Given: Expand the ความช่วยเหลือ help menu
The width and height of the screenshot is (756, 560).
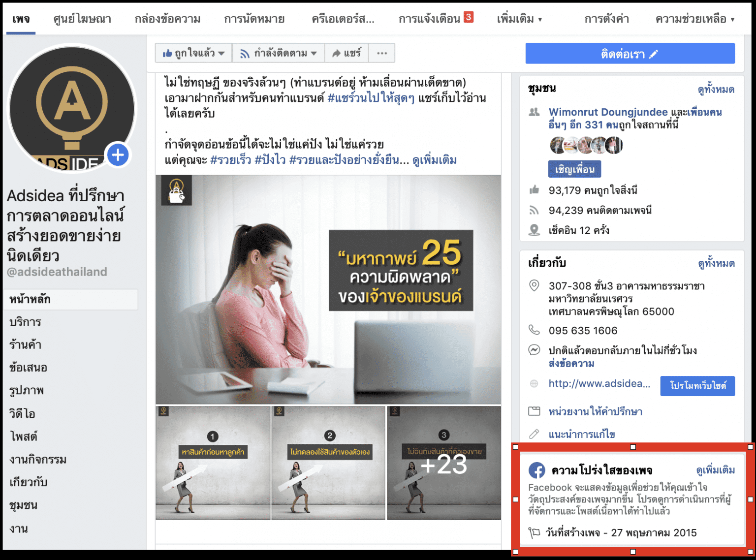Looking at the screenshot, I should [694, 19].
